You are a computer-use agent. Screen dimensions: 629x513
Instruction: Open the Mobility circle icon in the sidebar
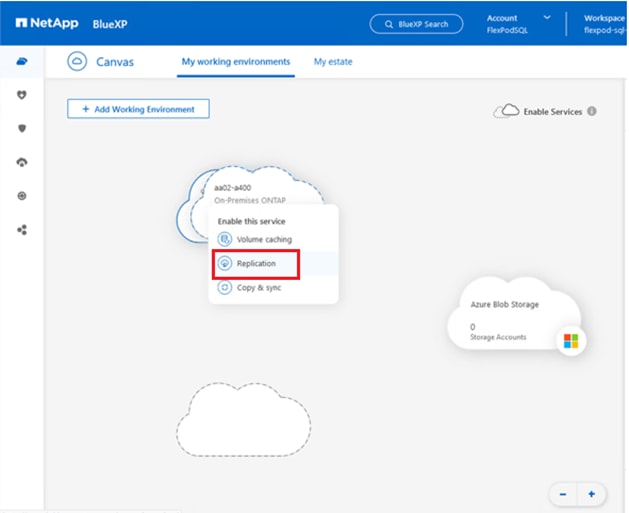point(22,196)
